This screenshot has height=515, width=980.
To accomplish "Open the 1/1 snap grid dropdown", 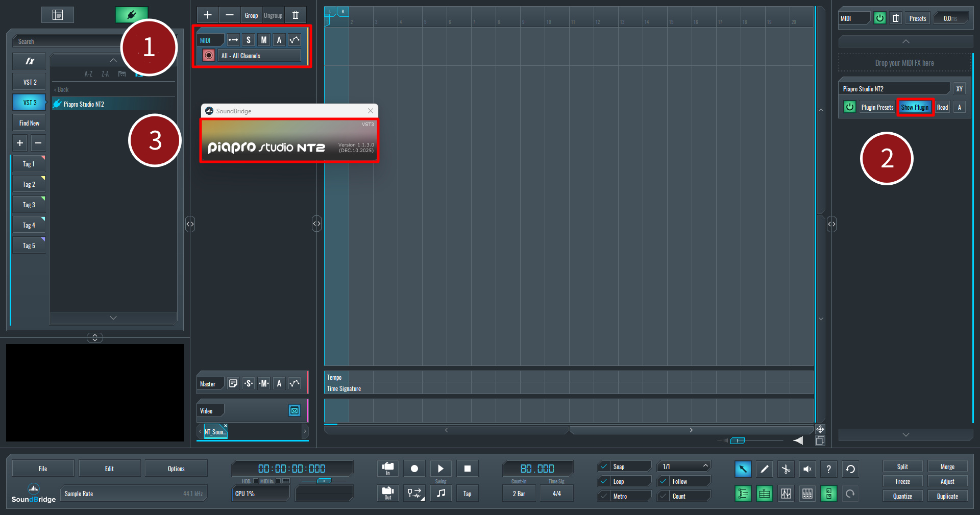I will coord(684,467).
